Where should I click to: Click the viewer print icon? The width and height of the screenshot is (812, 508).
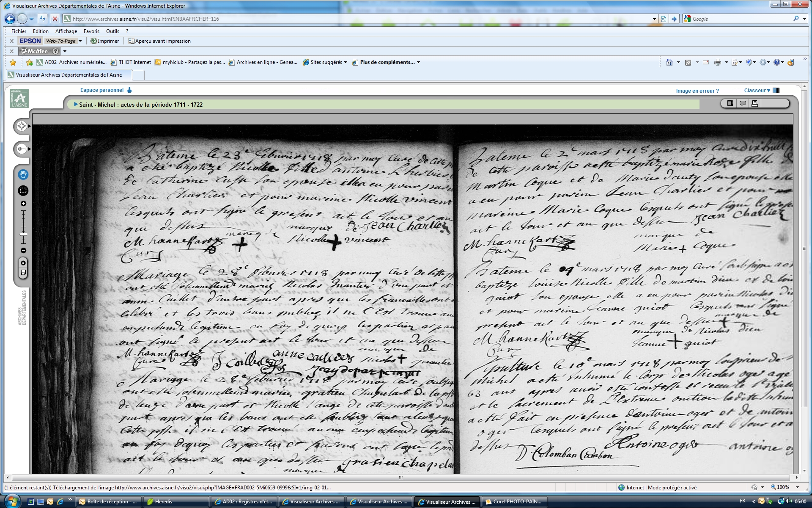(754, 104)
